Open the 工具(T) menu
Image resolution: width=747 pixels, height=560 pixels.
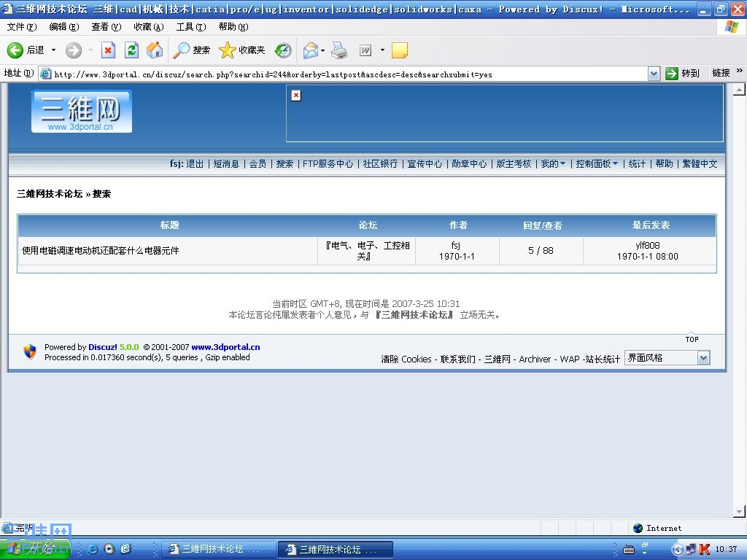(191, 27)
